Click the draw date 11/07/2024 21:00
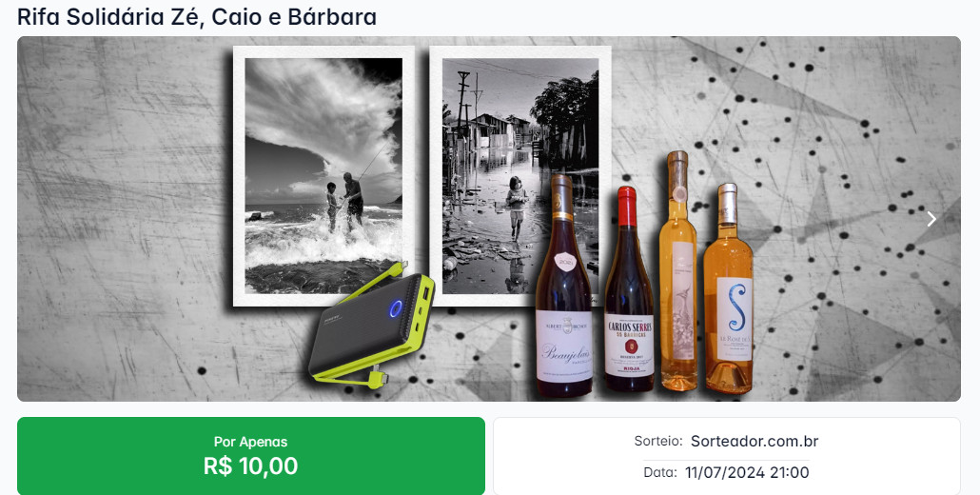Viewport: 980px width, 495px height. click(x=747, y=472)
